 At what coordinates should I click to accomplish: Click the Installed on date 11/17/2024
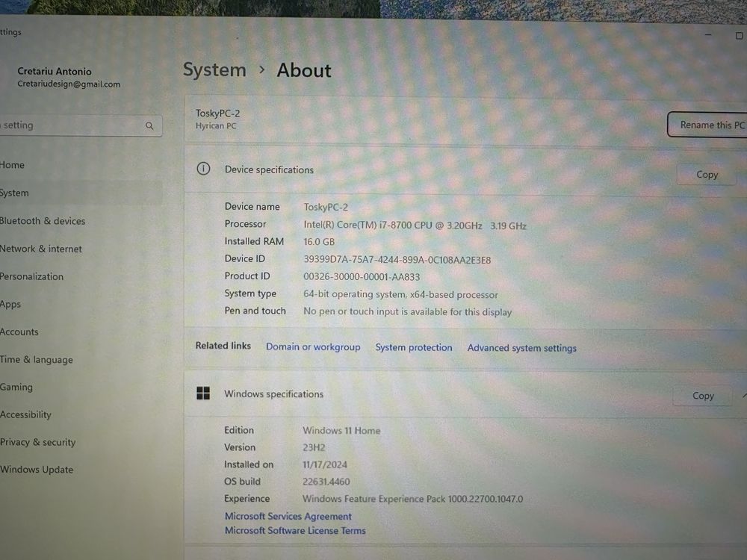(325, 464)
